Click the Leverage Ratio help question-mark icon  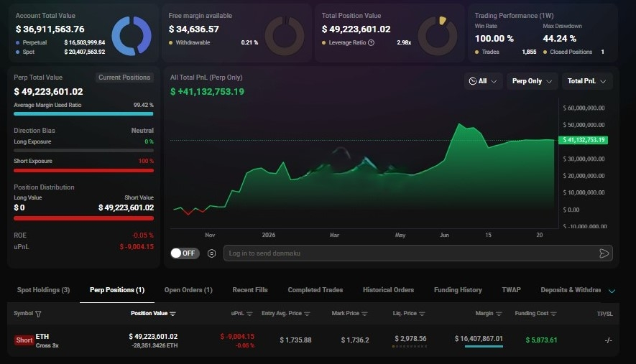point(371,42)
